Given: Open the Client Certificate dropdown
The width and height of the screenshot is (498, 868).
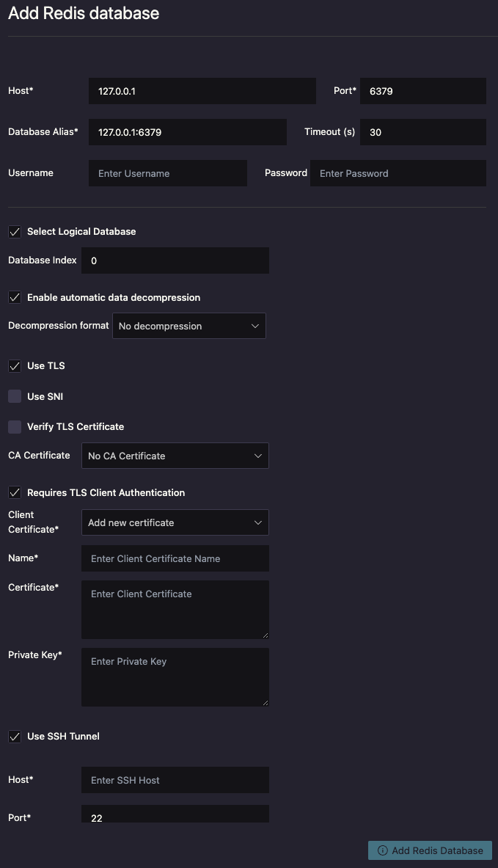Looking at the screenshot, I should [x=175, y=523].
